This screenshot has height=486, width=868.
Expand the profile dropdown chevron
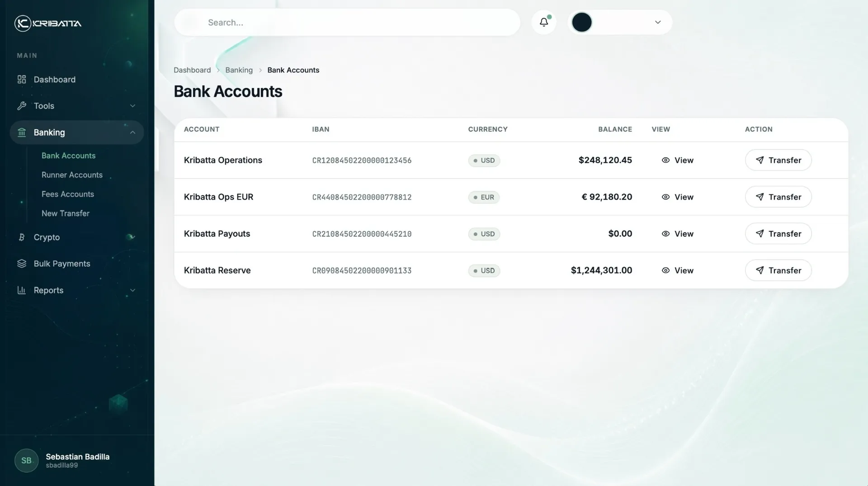658,22
